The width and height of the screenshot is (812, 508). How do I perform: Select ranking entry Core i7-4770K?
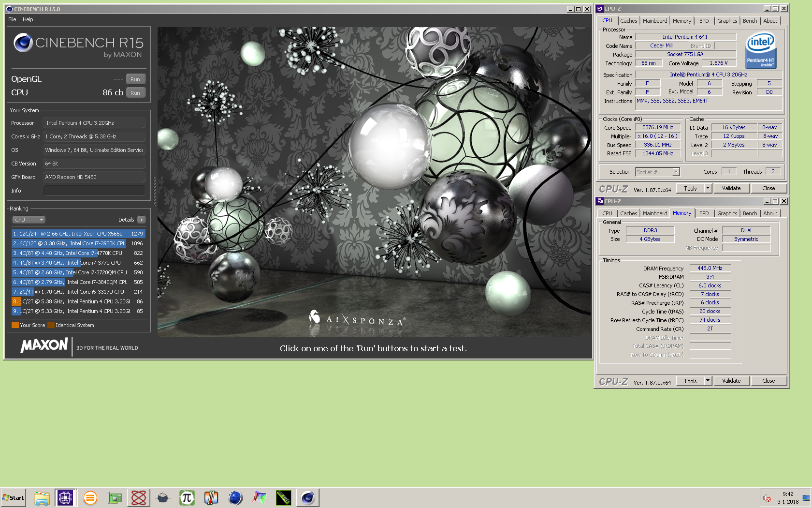coord(78,253)
